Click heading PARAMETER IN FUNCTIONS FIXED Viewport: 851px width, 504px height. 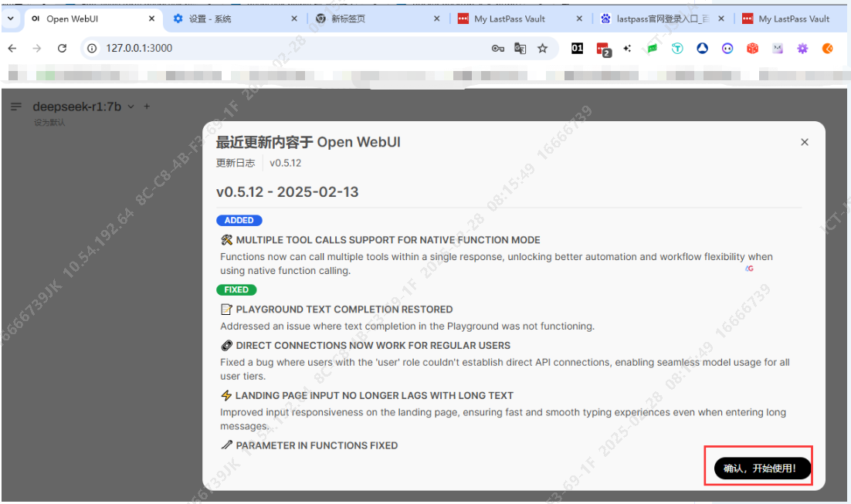pyautogui.click(x=317, y=445)
